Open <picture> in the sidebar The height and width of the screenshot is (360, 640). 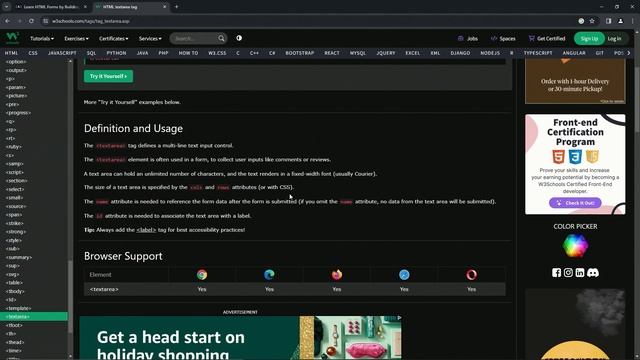coord(16,96)
